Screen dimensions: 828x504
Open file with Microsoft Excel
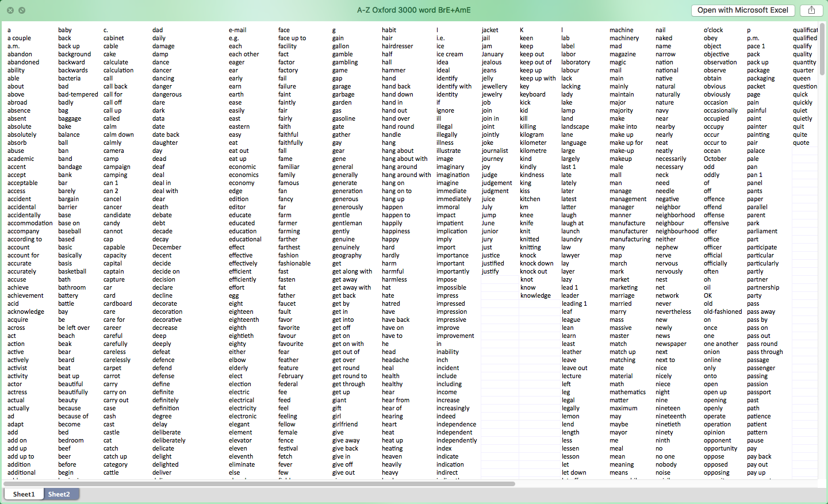742,10
